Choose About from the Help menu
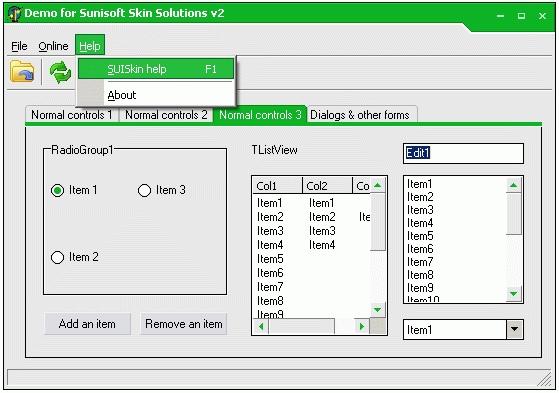This screenshot has width=559, height=393. (x=156, y=95)
